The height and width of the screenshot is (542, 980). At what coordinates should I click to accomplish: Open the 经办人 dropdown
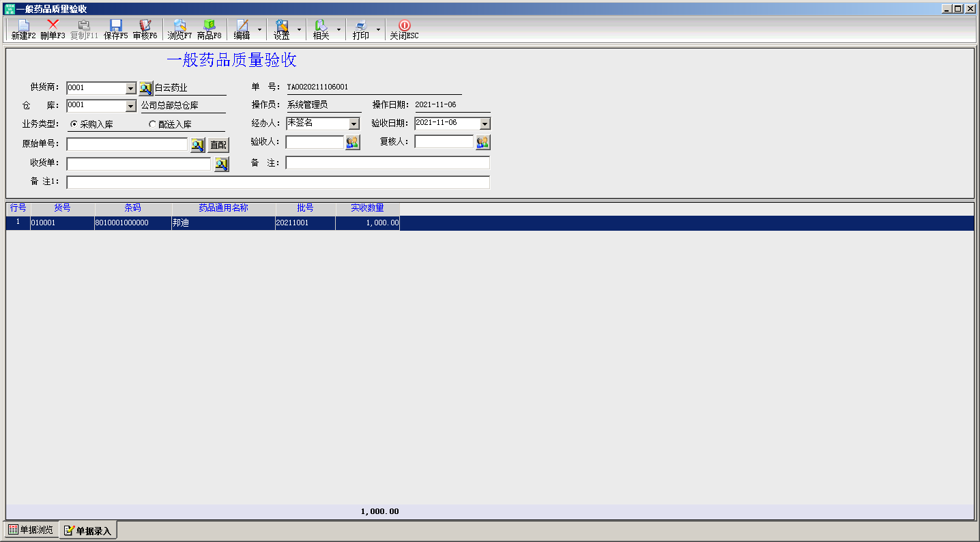coord(354,124)
